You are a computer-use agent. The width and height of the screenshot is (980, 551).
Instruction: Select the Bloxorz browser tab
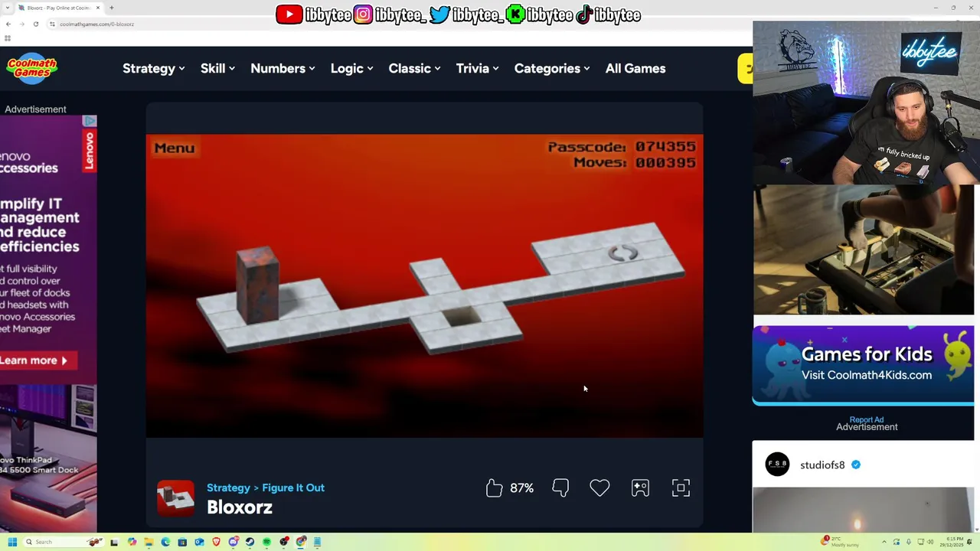tap(60, 8)
